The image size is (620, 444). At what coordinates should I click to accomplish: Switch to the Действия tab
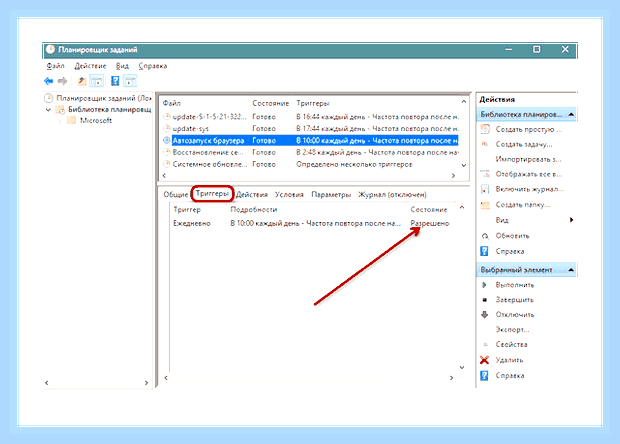click(252, 195)
